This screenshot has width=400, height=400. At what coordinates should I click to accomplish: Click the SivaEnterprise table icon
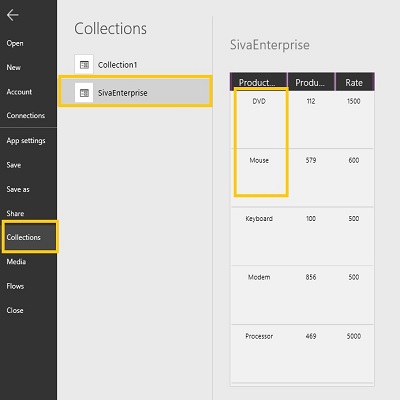[x=84, y=93]
